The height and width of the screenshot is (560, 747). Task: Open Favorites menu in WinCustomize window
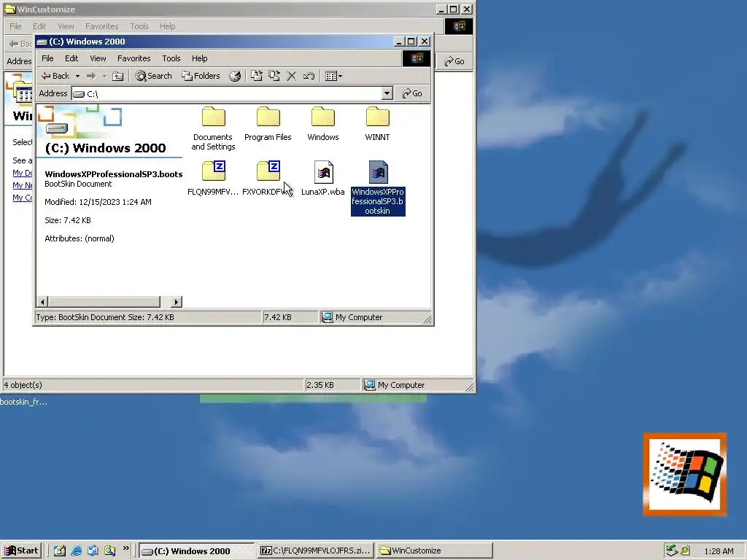[x=101, y=26]
